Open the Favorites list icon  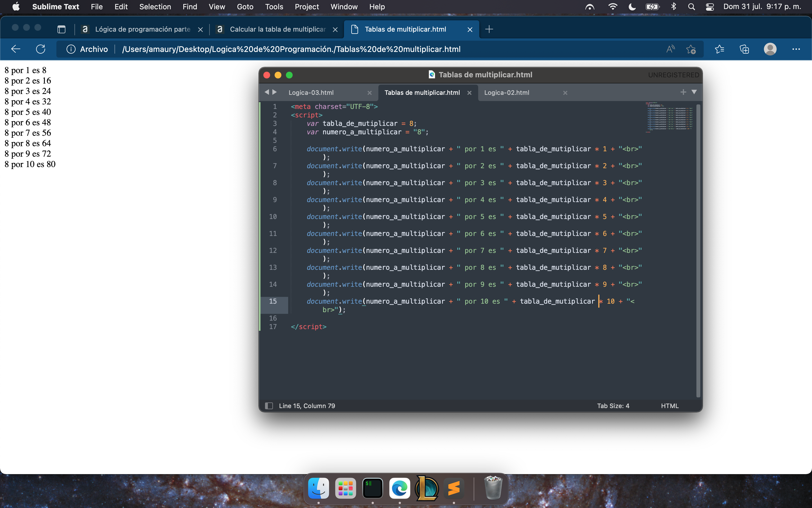[720, 49]
